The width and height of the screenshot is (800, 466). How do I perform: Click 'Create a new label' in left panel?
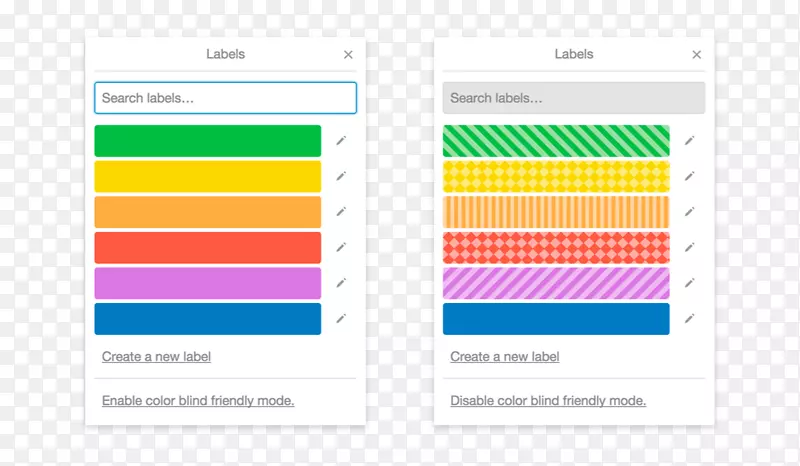156,357
